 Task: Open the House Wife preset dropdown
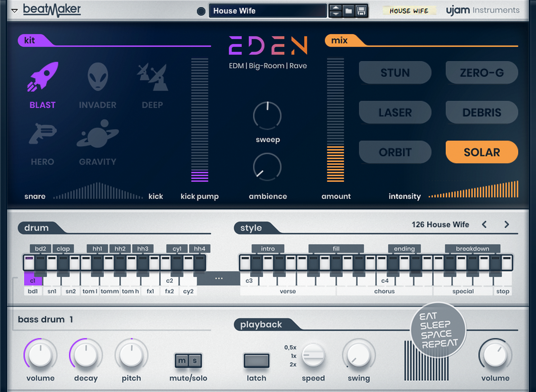268,11
